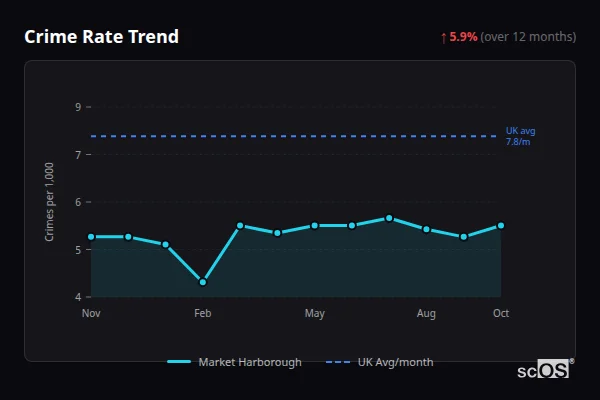
Task: Click the y-axis value 9
Action: tap(78, 107)
